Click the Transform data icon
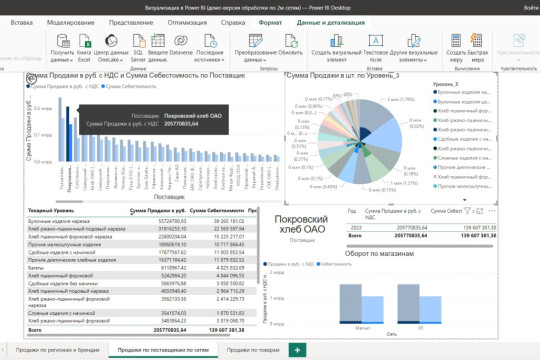Viewport: 540px width, 360px height. pyautogui.click(x=256, y=41)
